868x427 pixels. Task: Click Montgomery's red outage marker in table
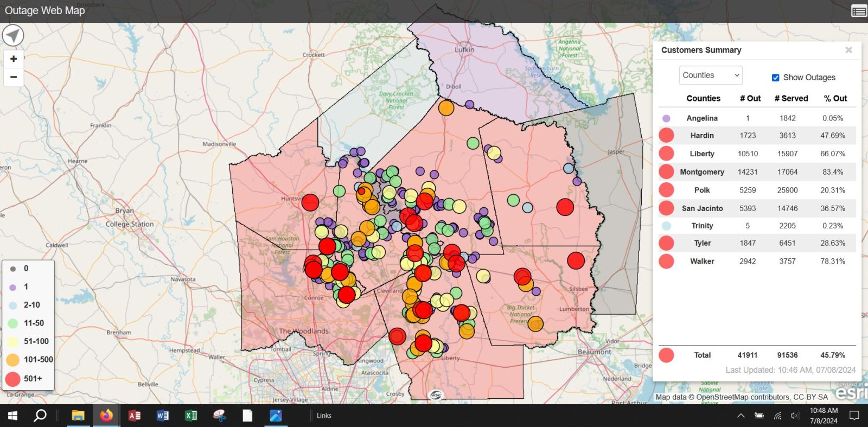pyautogui.click(x=666, y=172)
